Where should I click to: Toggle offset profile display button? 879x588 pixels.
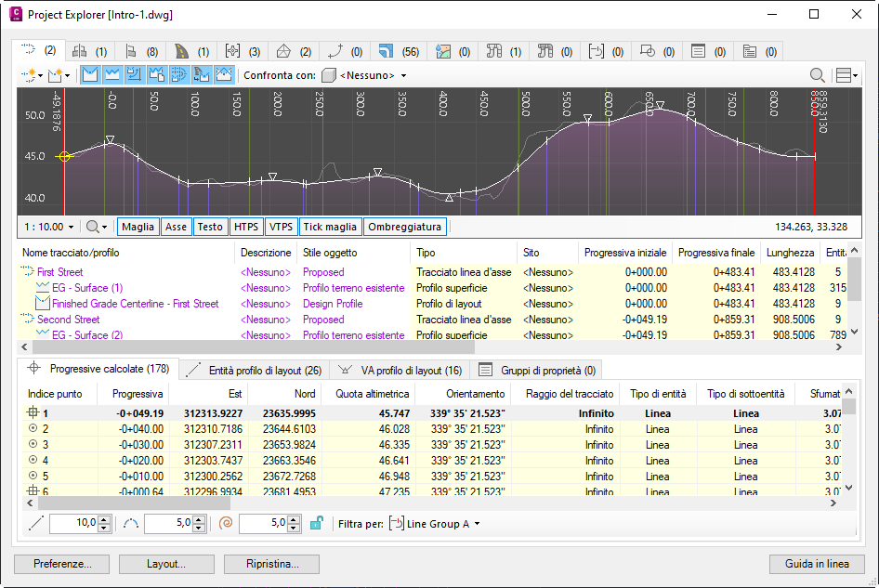[x=135, y=74]
